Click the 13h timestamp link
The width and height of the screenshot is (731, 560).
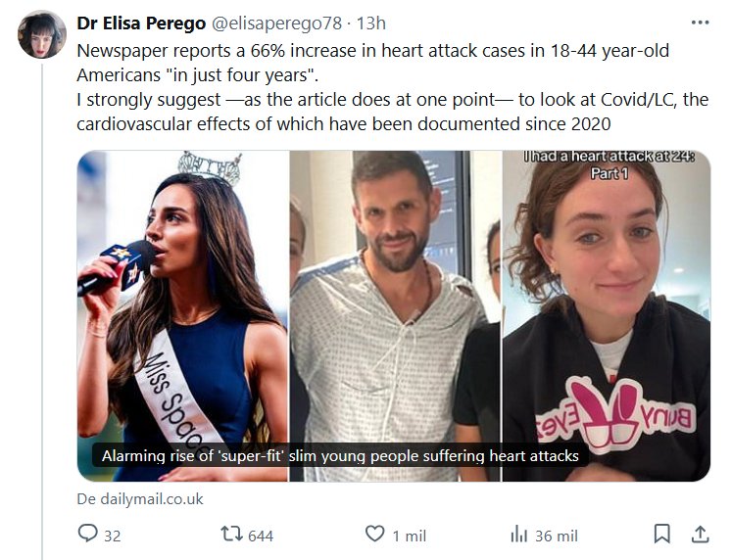[371, 23]
